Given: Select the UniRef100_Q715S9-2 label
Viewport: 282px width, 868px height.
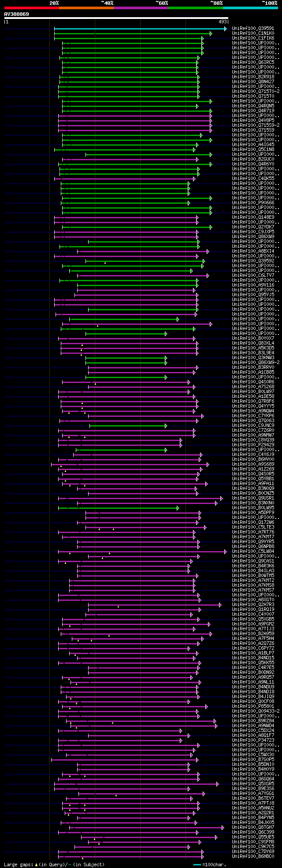Looking at the screenshot, I should (256, 125).
